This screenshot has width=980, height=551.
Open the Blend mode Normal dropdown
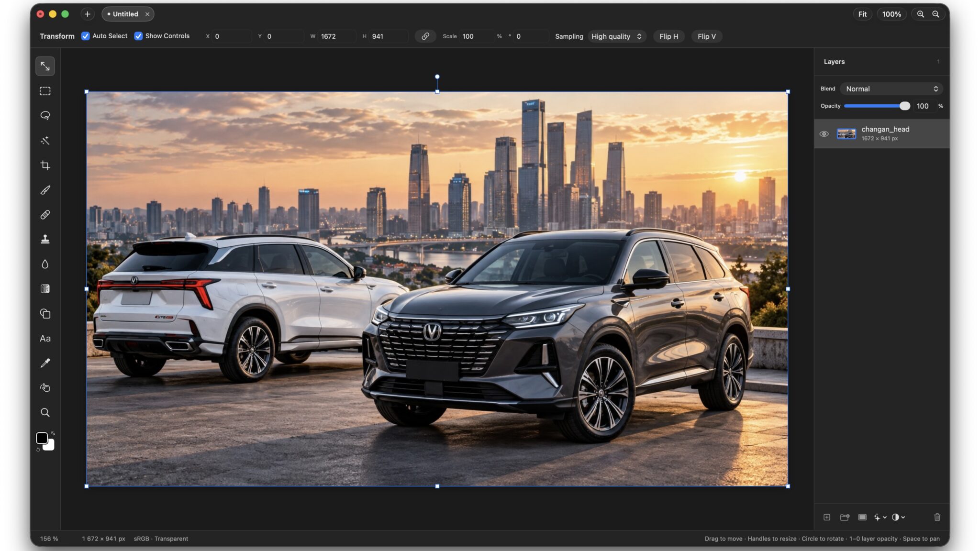[x=891, y=89]
